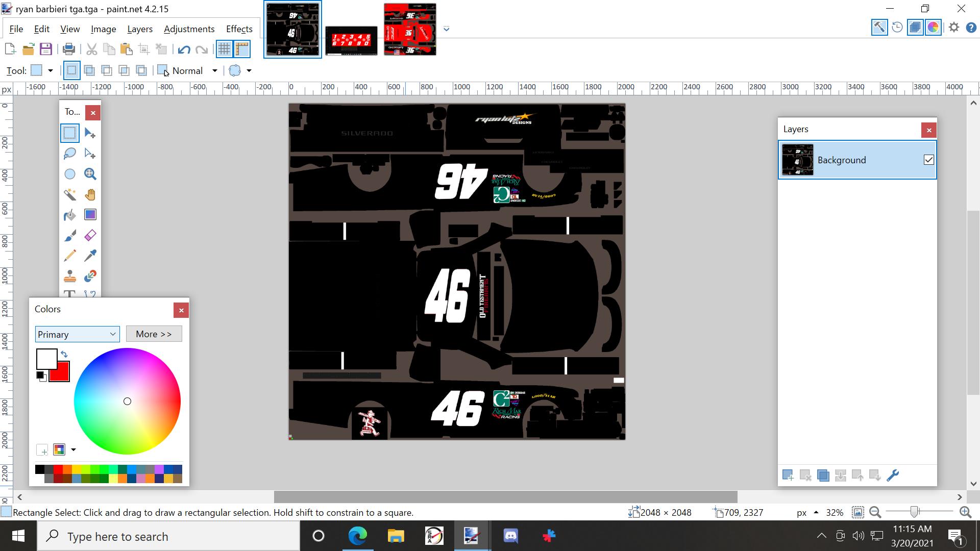Select the Color Picker tool
Viewport: 980px width, 551px height.
[90, 256]
